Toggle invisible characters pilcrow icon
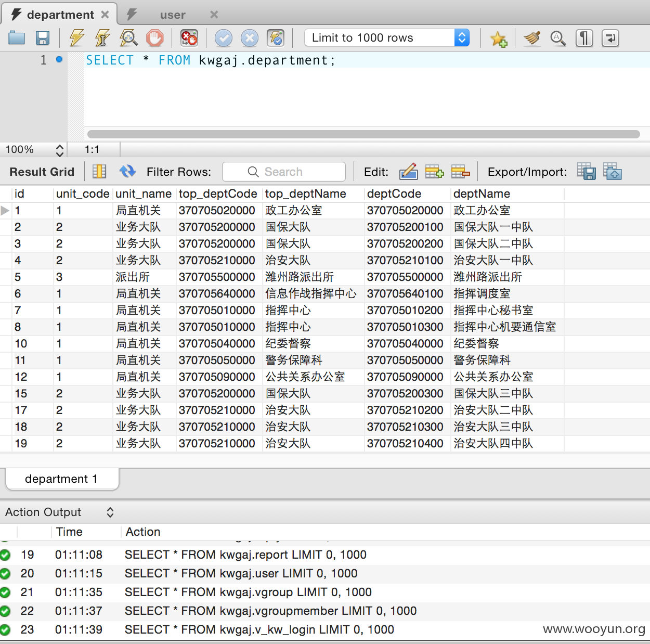The image size is (650, 644). click(x=584, y=38)
